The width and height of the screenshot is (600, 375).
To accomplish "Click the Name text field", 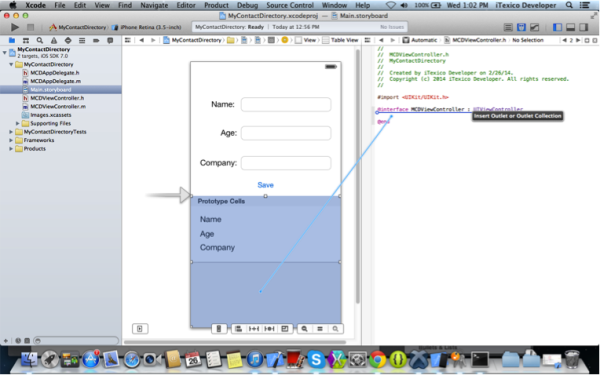I will tap(286, 104).
